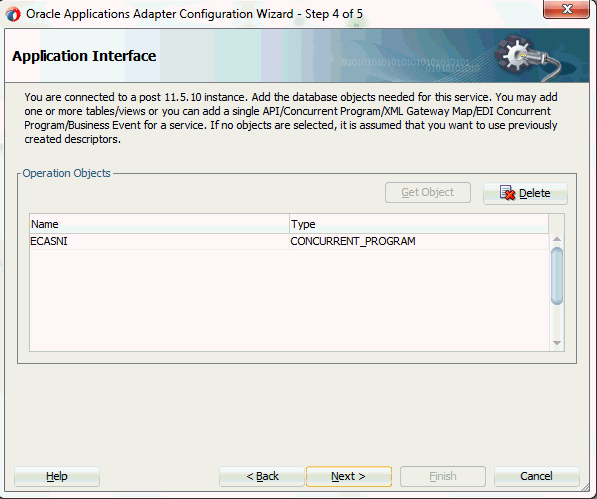Go back to the previous wizard step
The image size is (597, 499).
click(x=262, y=476)
